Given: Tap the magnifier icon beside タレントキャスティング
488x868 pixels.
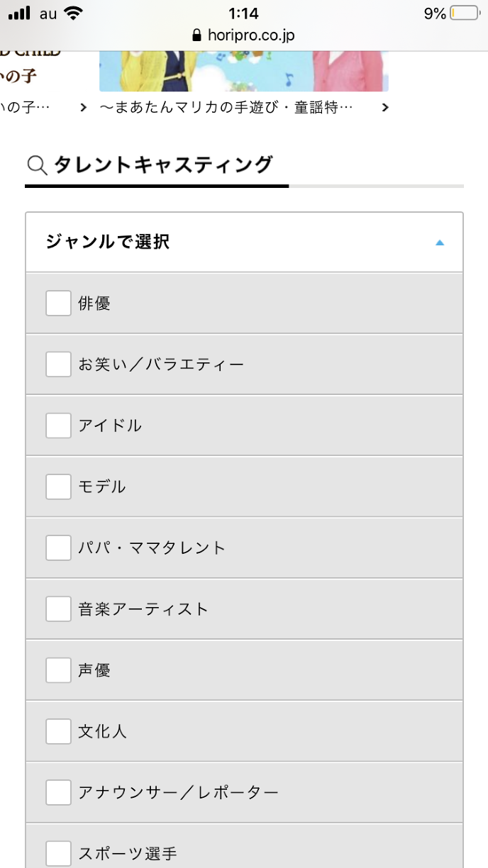Looking at the screenshot, I should (x=36, y=166).
